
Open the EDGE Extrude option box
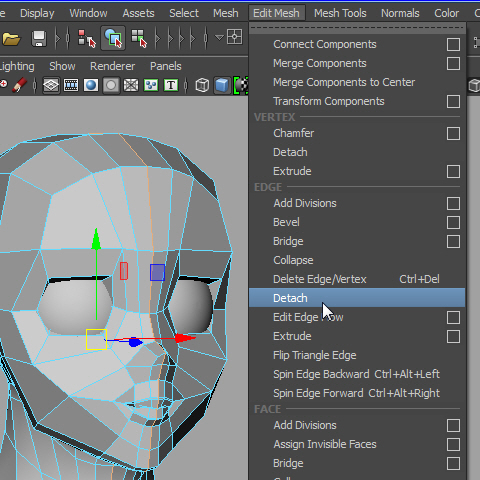453,336
